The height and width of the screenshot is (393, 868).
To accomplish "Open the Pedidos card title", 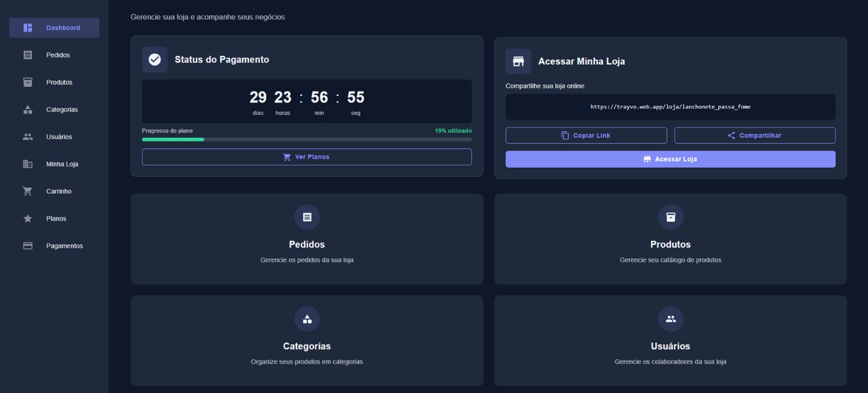I will click(x=307, y=244).
